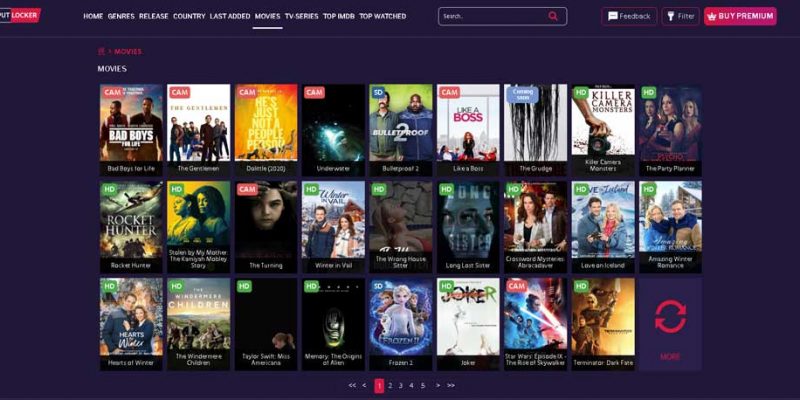800x400 pixels.
Task: Open the Joker poster
Action: (468, 324)
